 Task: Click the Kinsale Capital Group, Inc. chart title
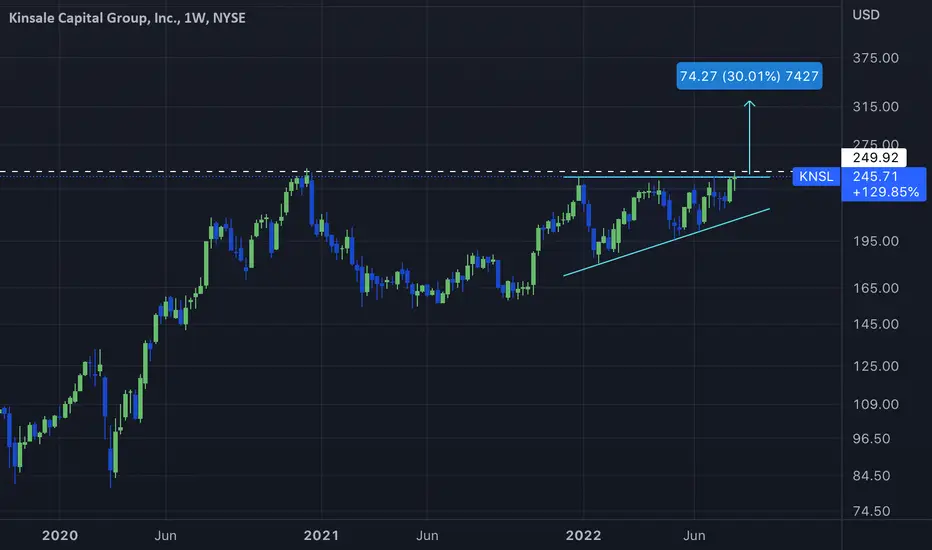[127, 18]
